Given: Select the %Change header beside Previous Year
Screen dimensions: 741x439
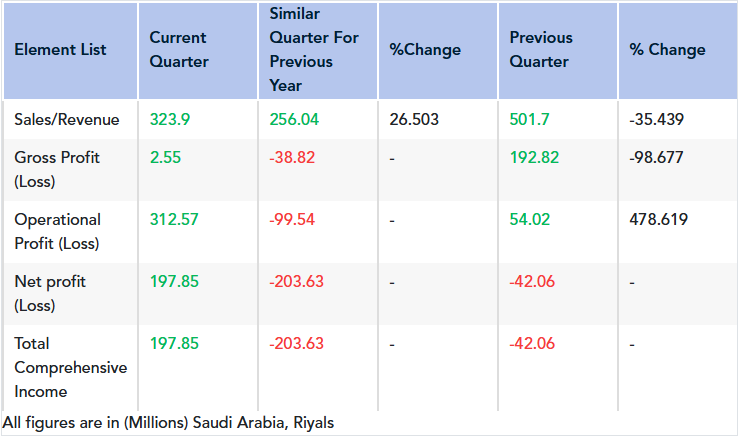Looking at the screenshot, I should click(x=425, y=50).
